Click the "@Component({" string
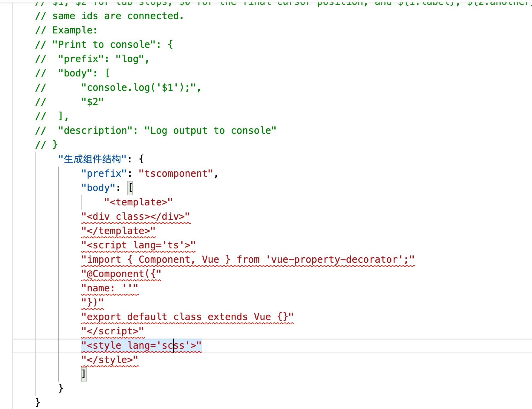Screen dimensions: 532x409 point(121,274)
